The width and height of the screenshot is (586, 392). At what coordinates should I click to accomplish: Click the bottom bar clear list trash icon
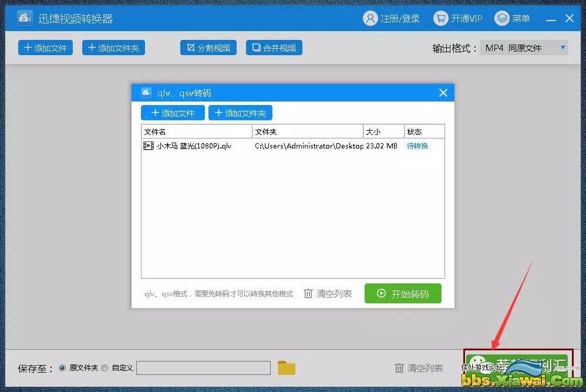[x=399, y=368]
